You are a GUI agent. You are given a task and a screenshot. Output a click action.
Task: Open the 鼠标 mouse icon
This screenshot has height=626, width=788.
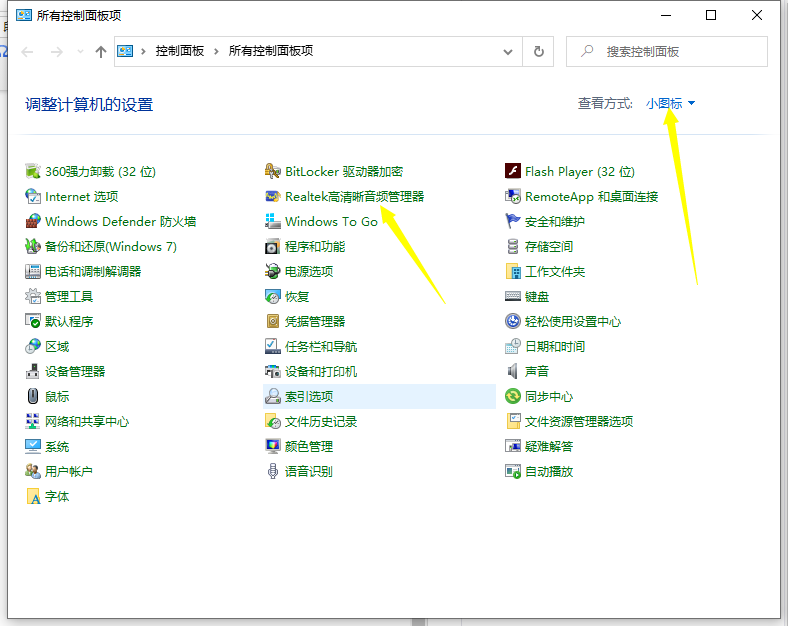click(x=33, y=396)
